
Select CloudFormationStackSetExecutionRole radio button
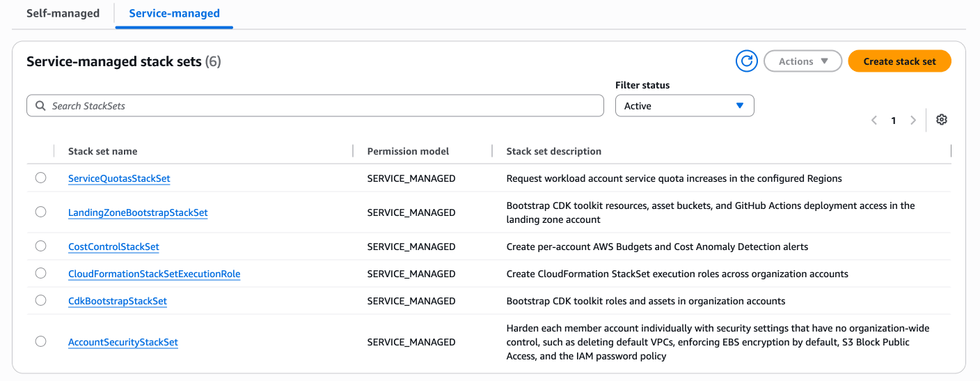point(40,273)
